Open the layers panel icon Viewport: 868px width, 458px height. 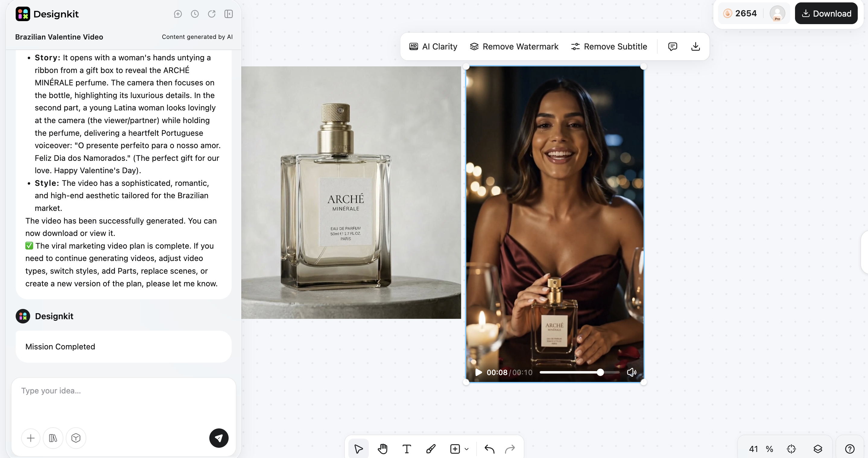pyautogui.click(x=818, y=449)
